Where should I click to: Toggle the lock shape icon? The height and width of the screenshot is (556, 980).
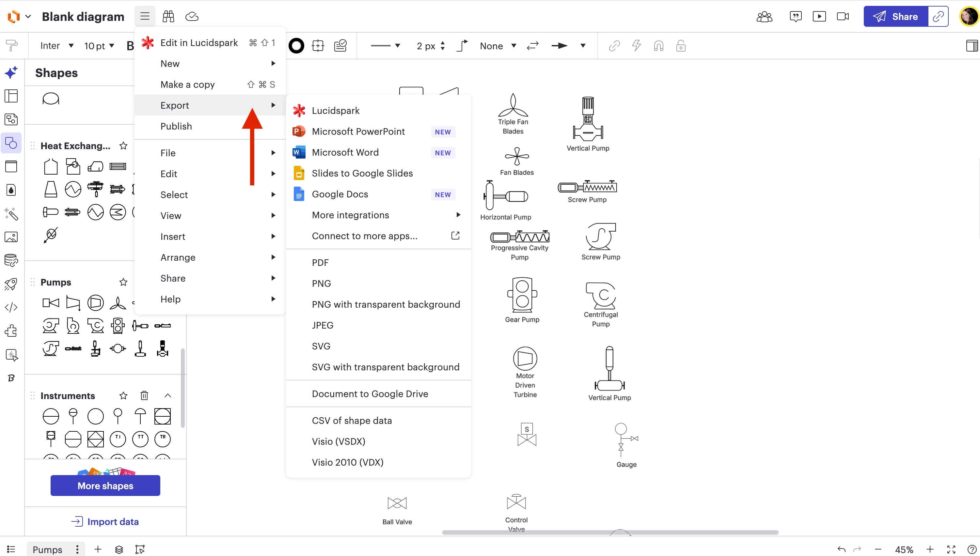coord(680,46)
